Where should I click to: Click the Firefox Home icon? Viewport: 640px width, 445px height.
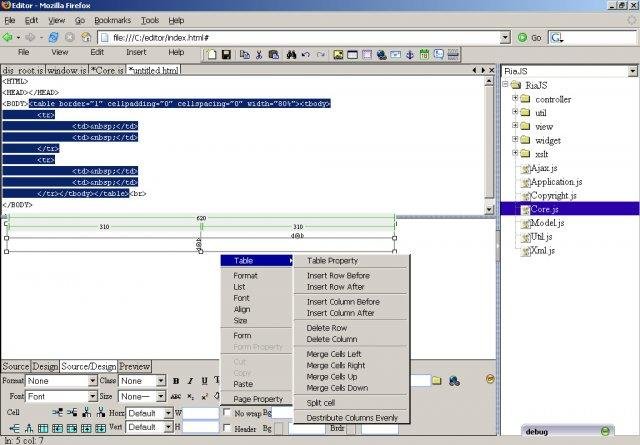click(86, 37)
